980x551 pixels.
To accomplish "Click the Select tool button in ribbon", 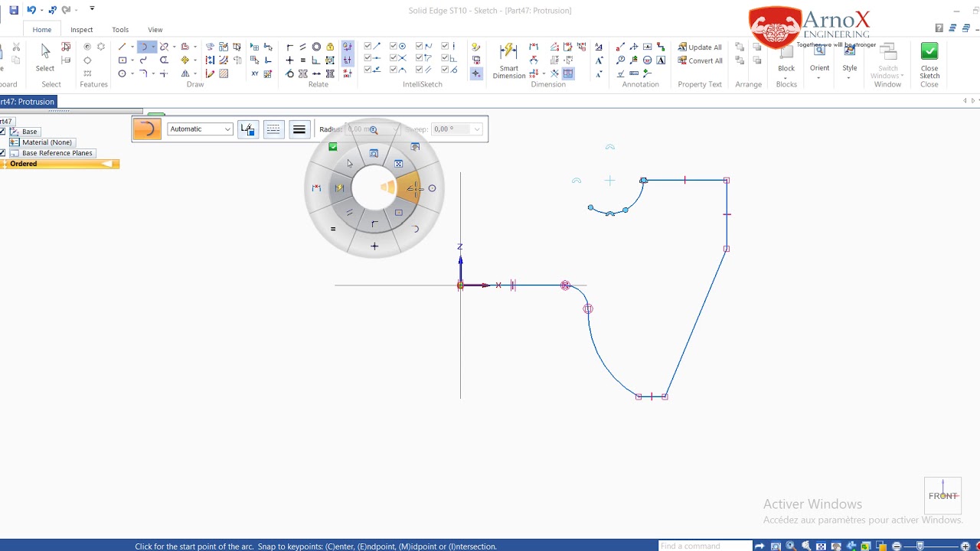I will tap(45, 58).
